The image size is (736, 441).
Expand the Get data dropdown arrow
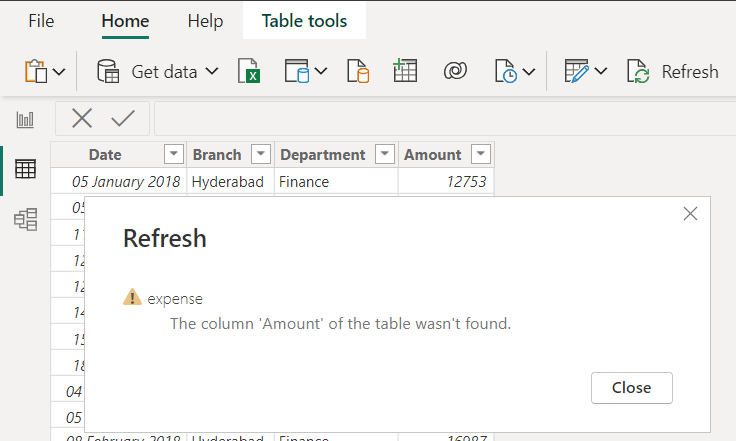pos(212,71)
